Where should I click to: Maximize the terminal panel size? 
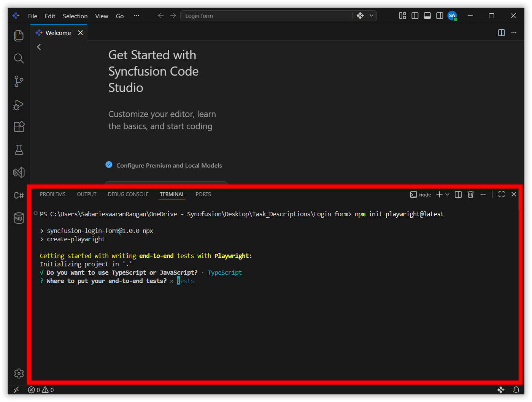point(502,194)
